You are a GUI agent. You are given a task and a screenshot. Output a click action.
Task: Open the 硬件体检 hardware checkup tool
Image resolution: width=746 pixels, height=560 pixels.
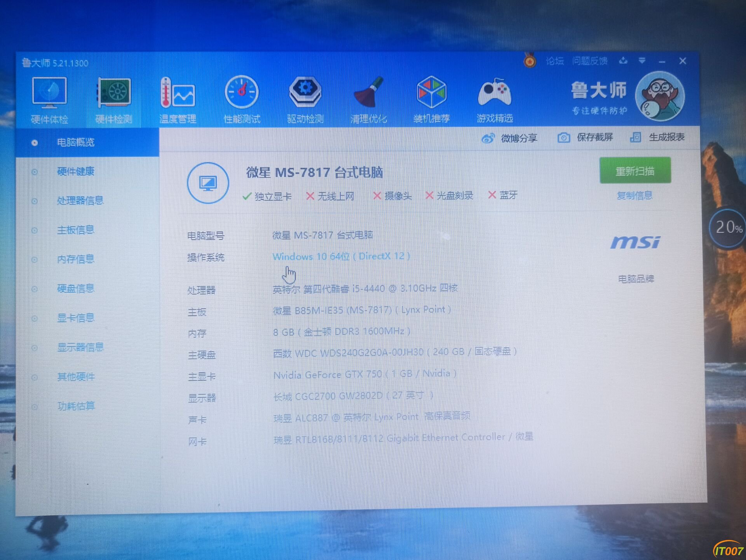point(49,100)
